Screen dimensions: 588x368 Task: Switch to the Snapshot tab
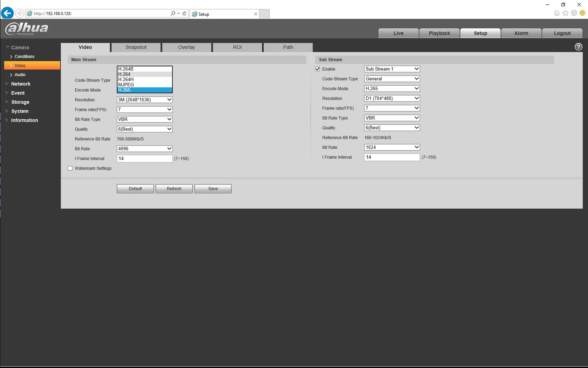click(x=136, y=47)
